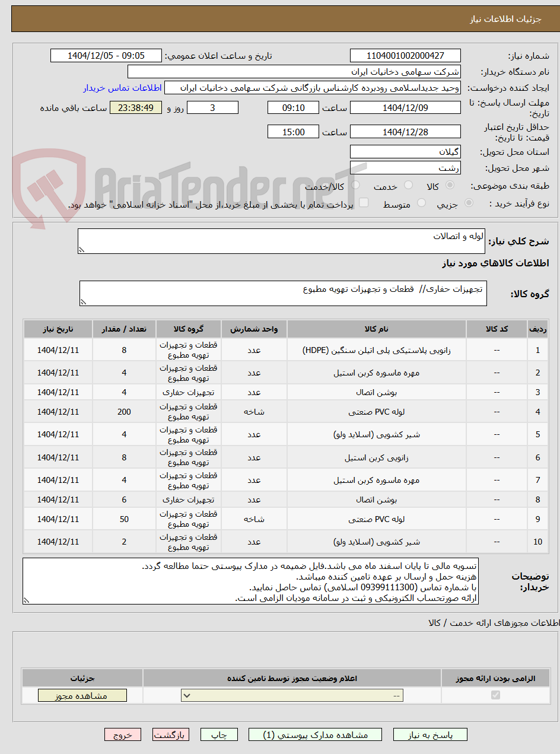Click the ایجاد کننده درخواست field
The height and width of the screenshot is (754, 560).
(x=313, y=88)
